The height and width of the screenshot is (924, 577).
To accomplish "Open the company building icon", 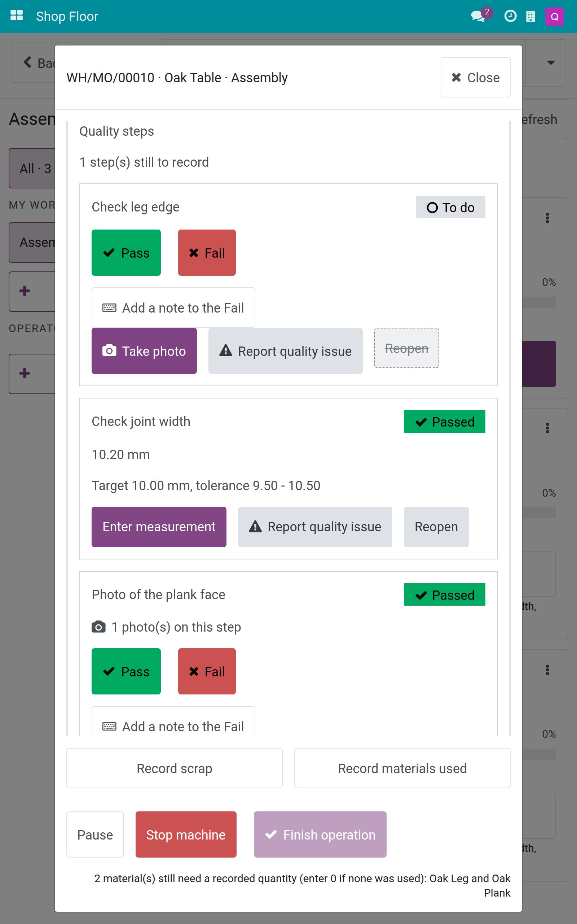I will (530, 16).
